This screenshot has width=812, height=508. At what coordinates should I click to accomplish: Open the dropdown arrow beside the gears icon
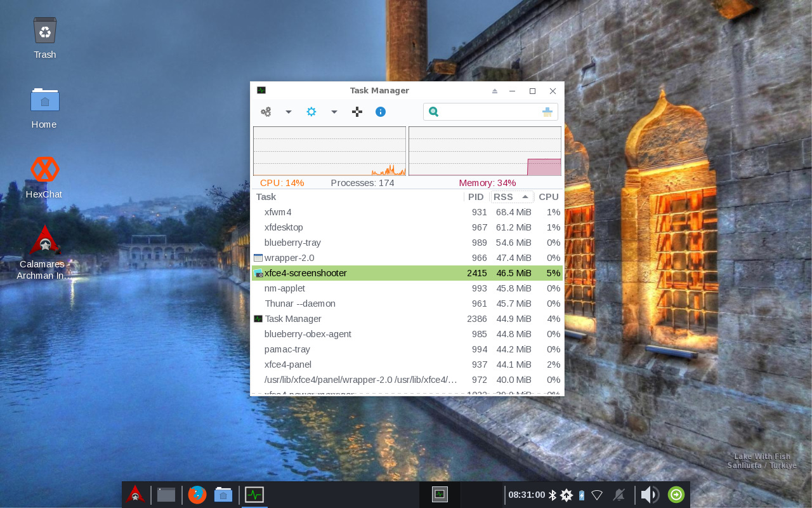tap(289, 111)
